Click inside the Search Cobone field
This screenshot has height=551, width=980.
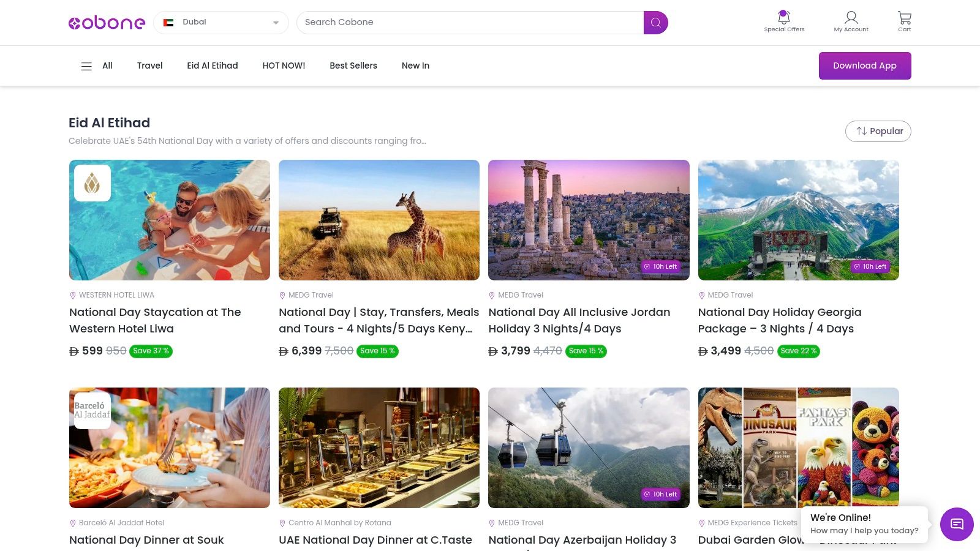pos(470,23)
